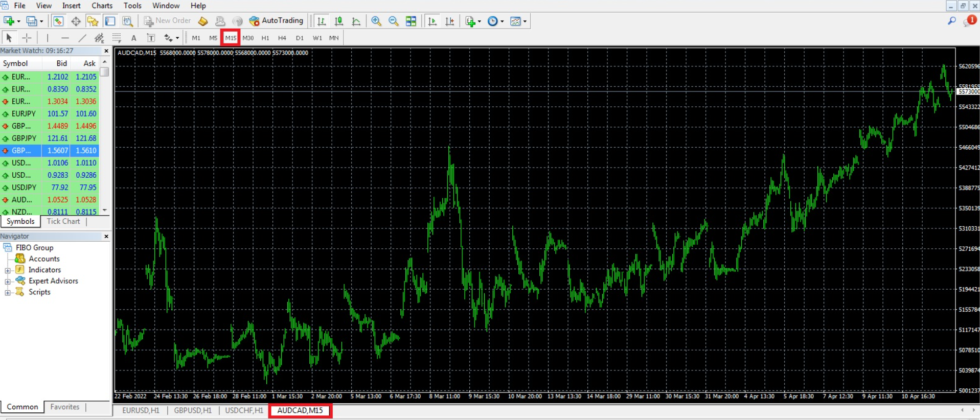Select the horizontal line drawing tool
Viewport: 980px width, 420px height.
pyautogui.click(x=65, y=38)
